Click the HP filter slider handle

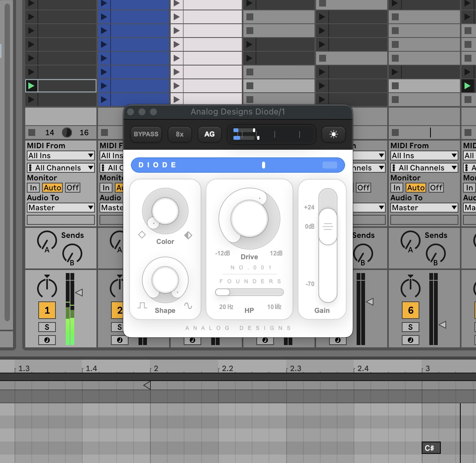[223, 292]
